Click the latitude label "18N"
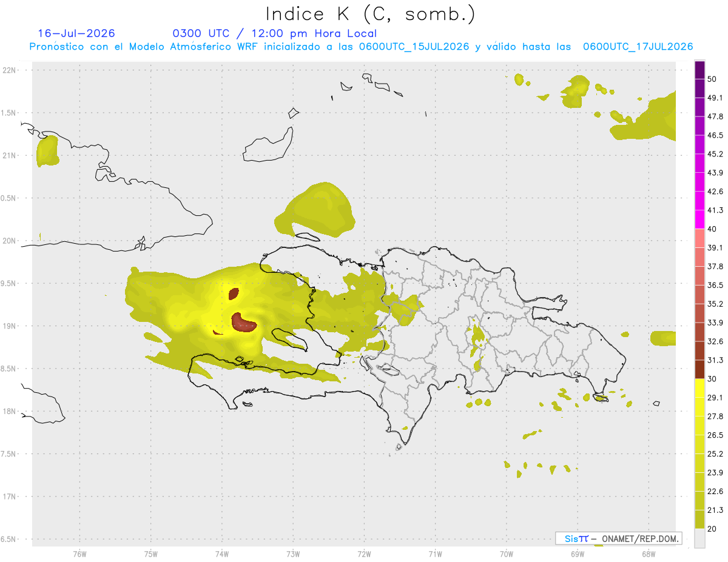Image resolution: width=728 pixels, height=562 pixels. 10,411
